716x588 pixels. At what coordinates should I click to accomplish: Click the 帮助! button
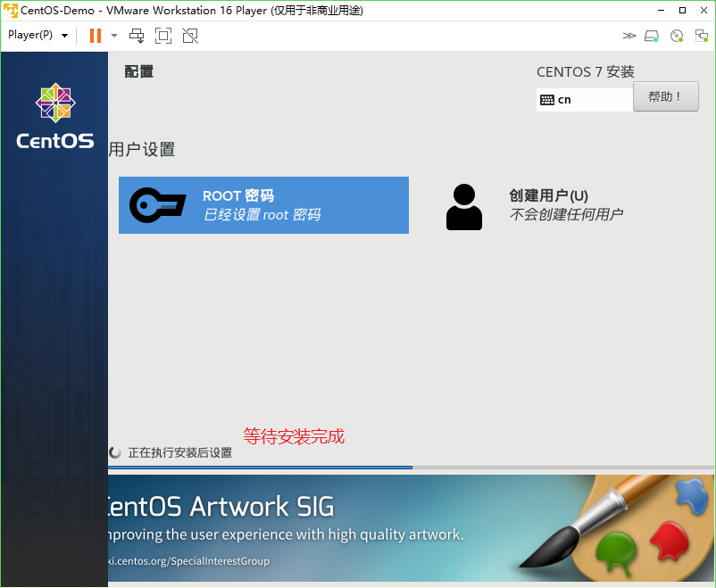click(x=666, y=96)
